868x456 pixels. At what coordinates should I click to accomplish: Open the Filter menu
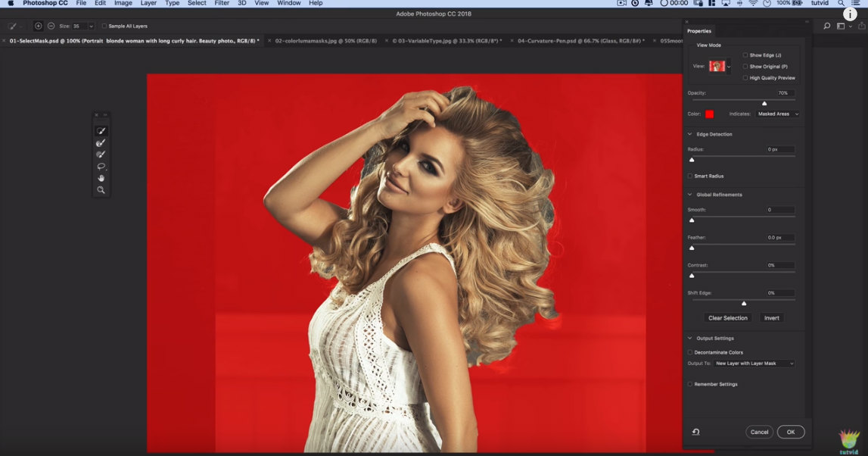(222, 3)
